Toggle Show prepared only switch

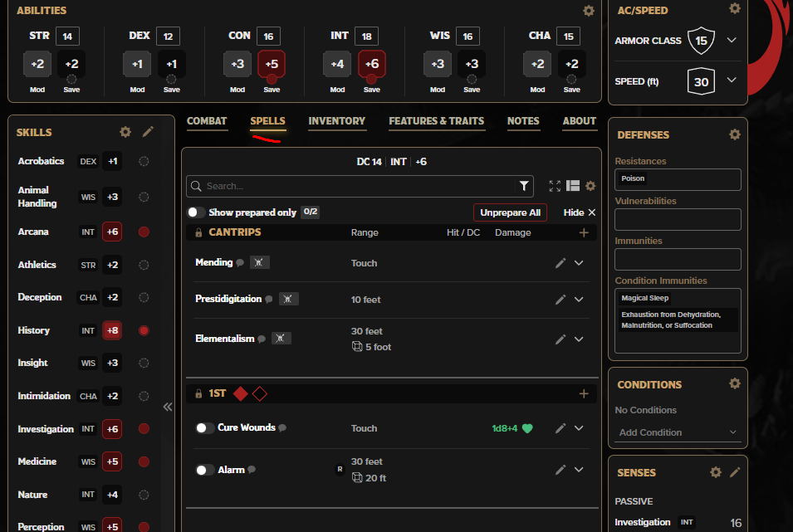197,212
